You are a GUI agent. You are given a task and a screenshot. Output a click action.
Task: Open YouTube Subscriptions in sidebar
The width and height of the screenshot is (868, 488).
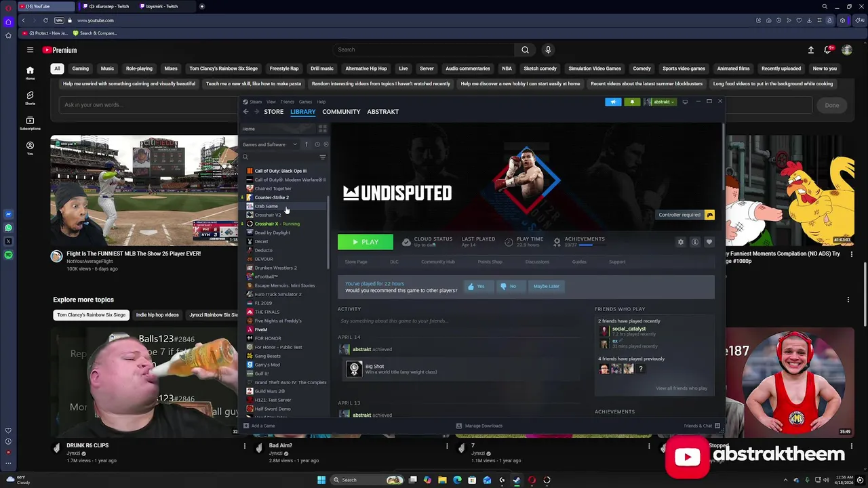(x=30, y=123)
